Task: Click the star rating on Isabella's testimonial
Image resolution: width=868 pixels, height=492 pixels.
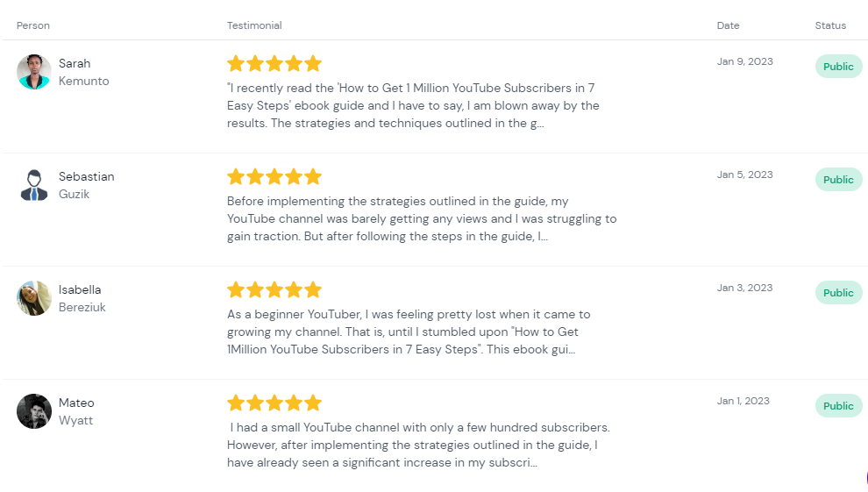Action: pos(274,289)
